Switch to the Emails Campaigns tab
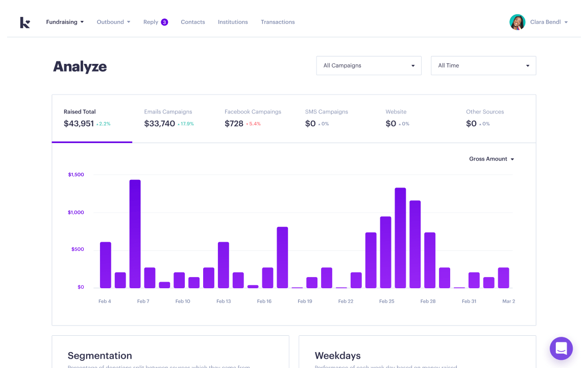 pyautogui.click(x=168, y=118)
